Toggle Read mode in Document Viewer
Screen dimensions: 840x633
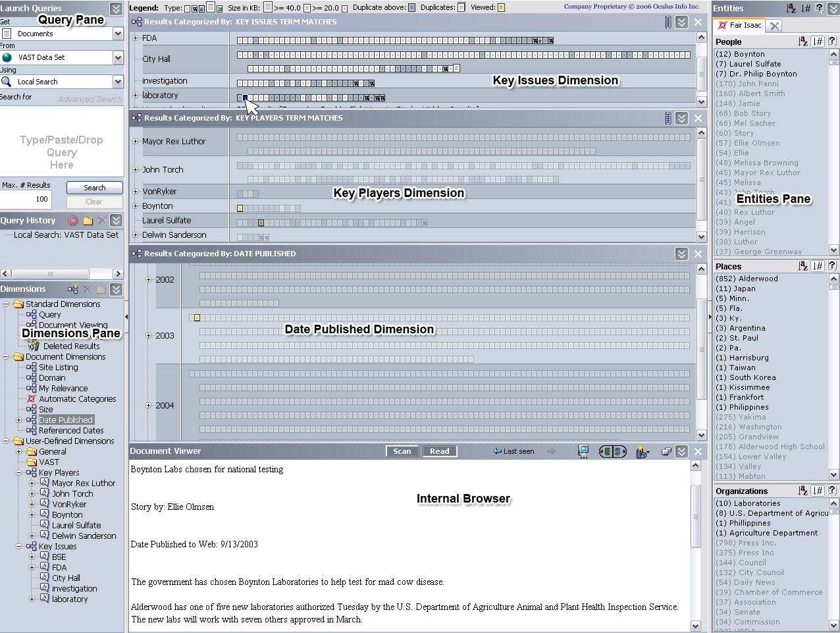click(x=439, y=451)
